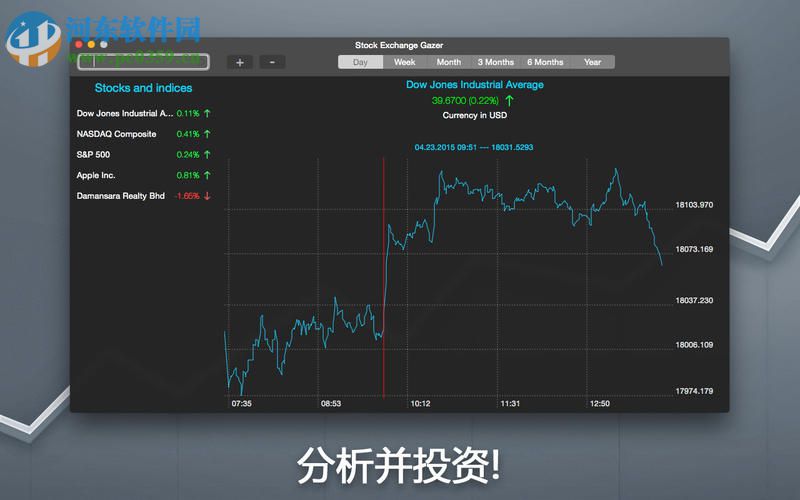
Task: Click the green up arrow beside Apple Inc.
Action: coord(207,175)
